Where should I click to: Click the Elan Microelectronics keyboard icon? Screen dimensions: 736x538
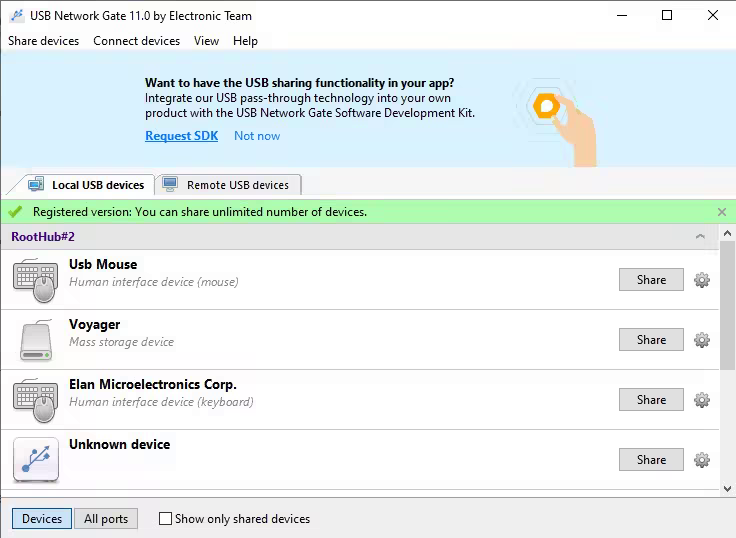[35, 400]
